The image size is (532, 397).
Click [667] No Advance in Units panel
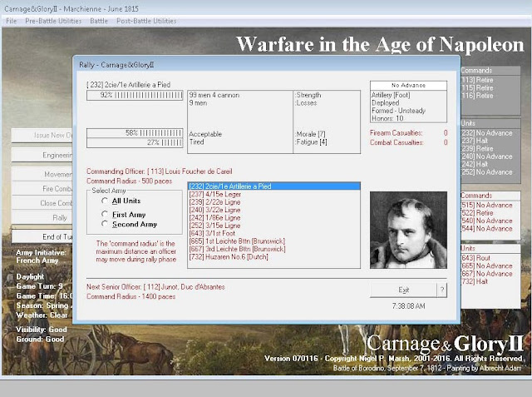tap(487, 273)
